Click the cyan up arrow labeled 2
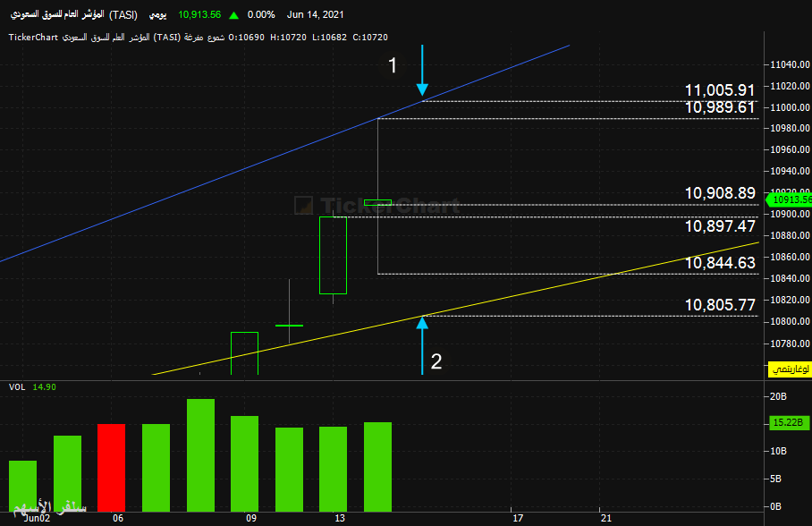The width and height of the screenshot is (812, 526). point(422,345)
